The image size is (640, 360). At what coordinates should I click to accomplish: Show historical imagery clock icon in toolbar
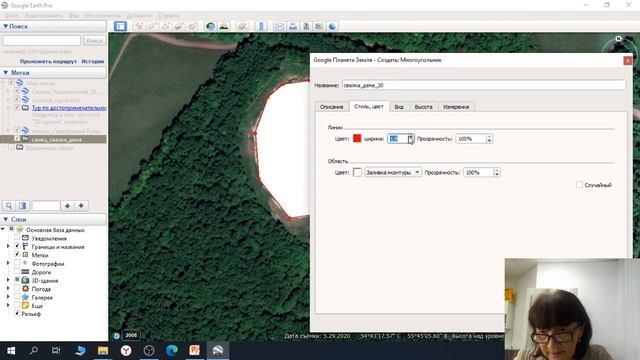[x=210, y=27]
